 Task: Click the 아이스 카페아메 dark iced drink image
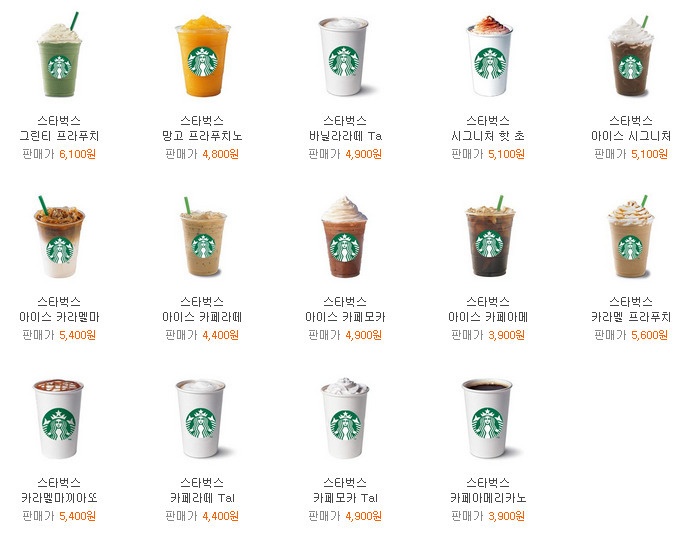[x=489, y=236]
